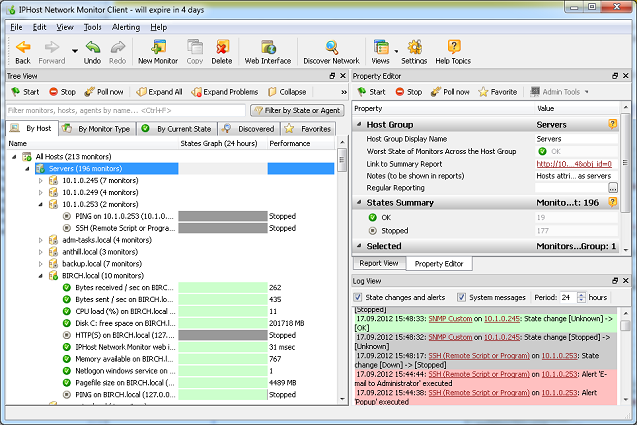Expand the 10.1.0.245 host node
The width and height of the screenshot is (637, 425).
coord(41,180)
